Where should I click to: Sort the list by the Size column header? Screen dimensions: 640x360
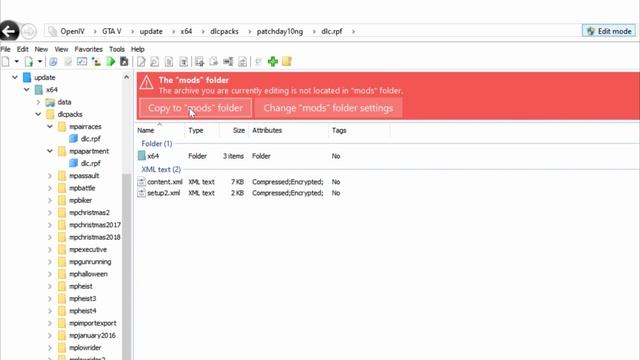point(239,130)
